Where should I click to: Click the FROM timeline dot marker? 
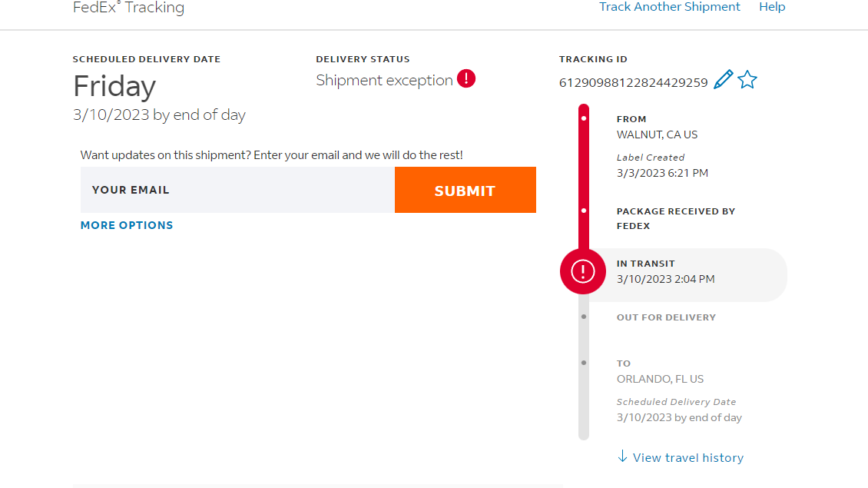tap(584, 119)
